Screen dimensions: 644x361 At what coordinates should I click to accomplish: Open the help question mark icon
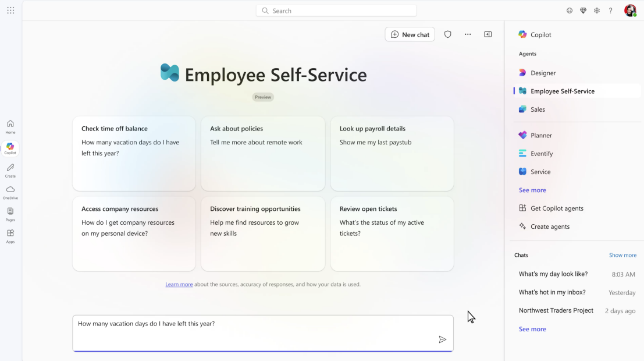[x=611, y=10]
